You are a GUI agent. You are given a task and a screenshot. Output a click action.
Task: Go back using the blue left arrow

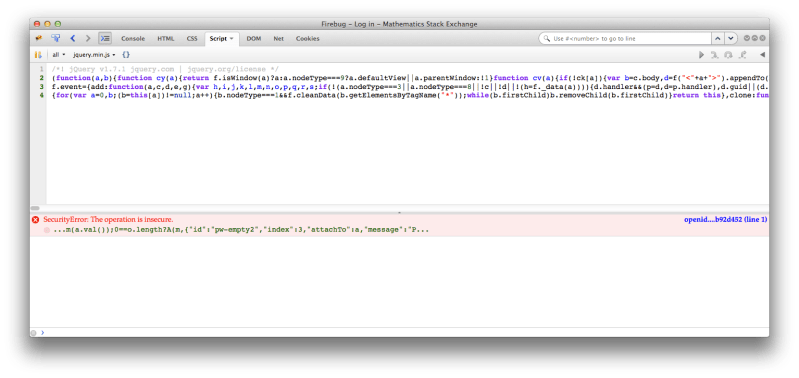point(73,38)
